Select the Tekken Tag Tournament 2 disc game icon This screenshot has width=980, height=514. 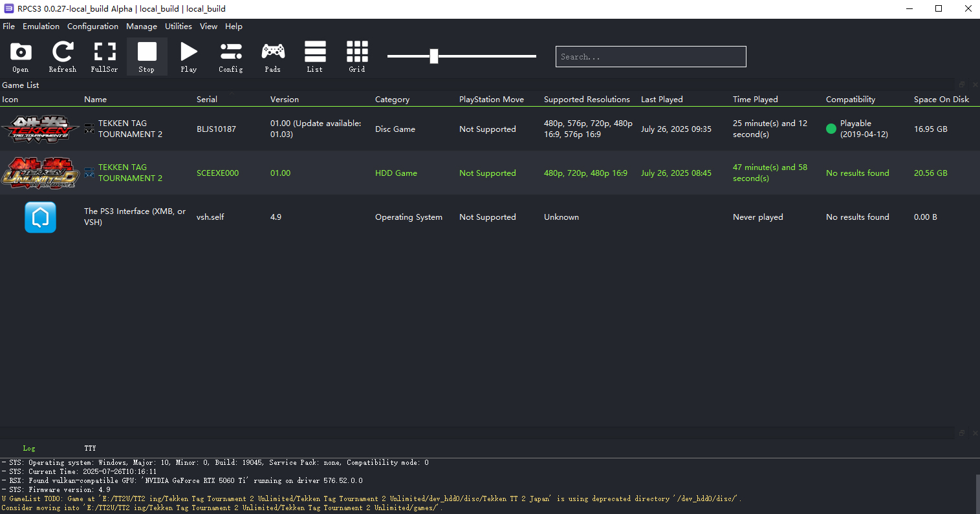click(40, 129)
